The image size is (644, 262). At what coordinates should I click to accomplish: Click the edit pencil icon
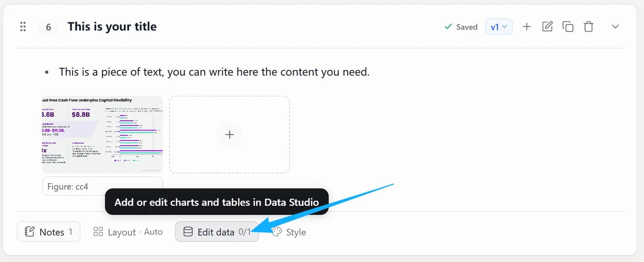click(x=547, y=27)
